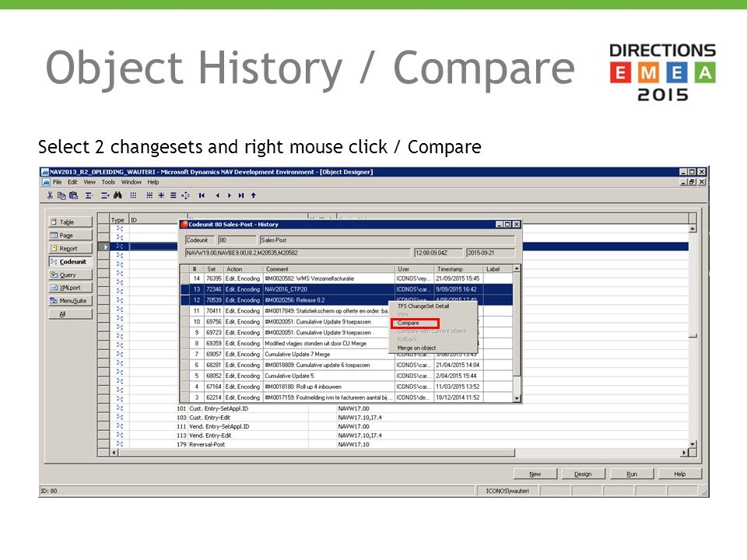The image size is (747, 560).
Task: Click the version list field NAVW19.00
Action: click(298, 253)
